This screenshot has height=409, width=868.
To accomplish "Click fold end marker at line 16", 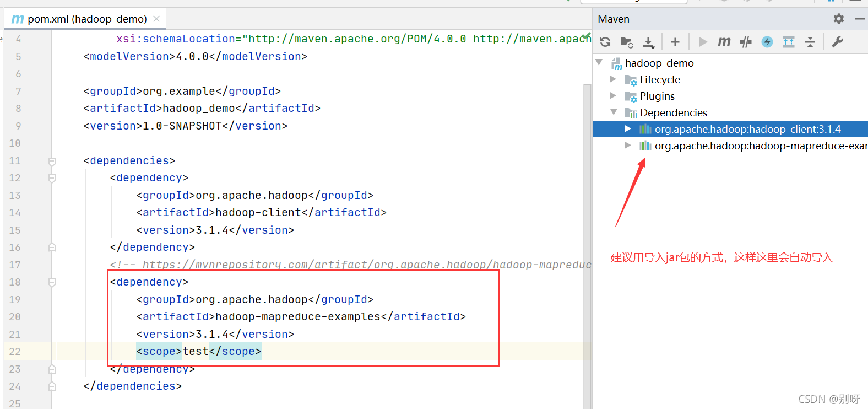I will point(52,247).
